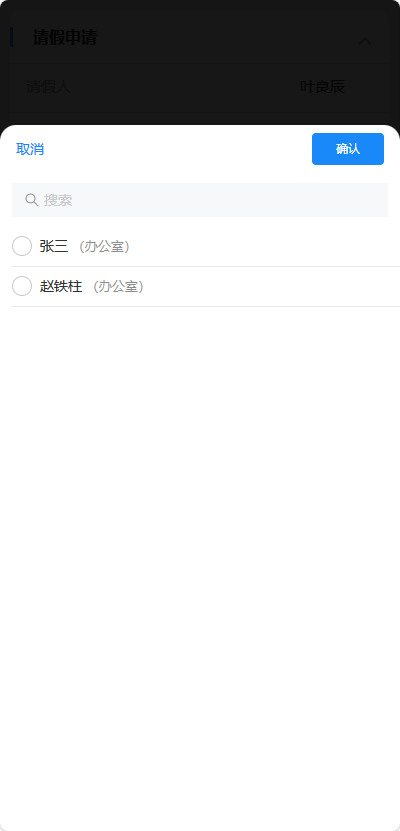Click the 请假申请 section title

(x=65, y=38)
